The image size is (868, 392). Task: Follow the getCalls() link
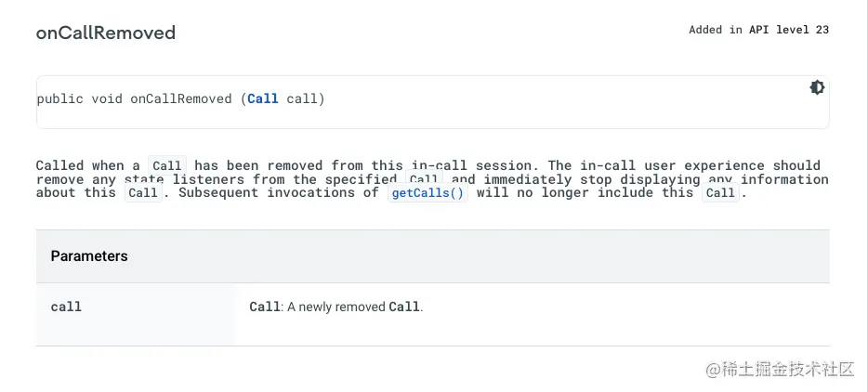coord(427,193)
